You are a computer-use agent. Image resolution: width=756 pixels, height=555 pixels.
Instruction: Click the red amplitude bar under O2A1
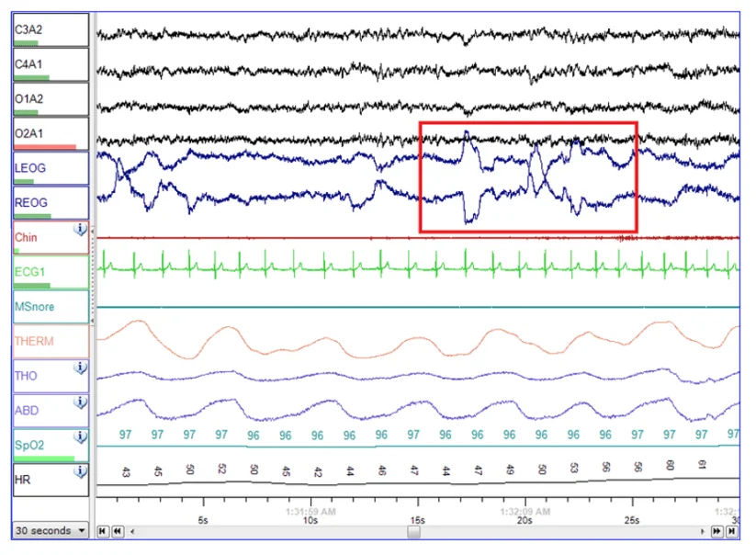pyautogui.click(x=45, y=147)
